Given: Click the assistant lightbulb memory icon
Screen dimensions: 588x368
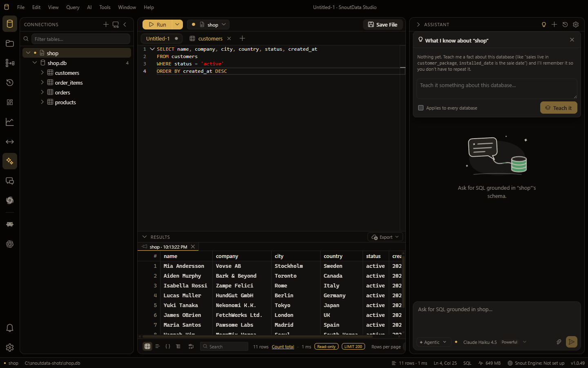Looking at the screenshot, I should pos(543,25).
